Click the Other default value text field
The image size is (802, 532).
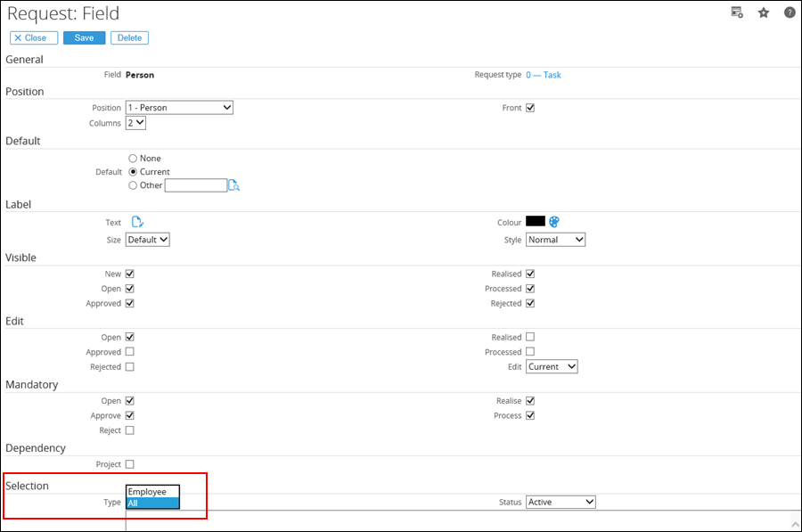tap(196, 185)
